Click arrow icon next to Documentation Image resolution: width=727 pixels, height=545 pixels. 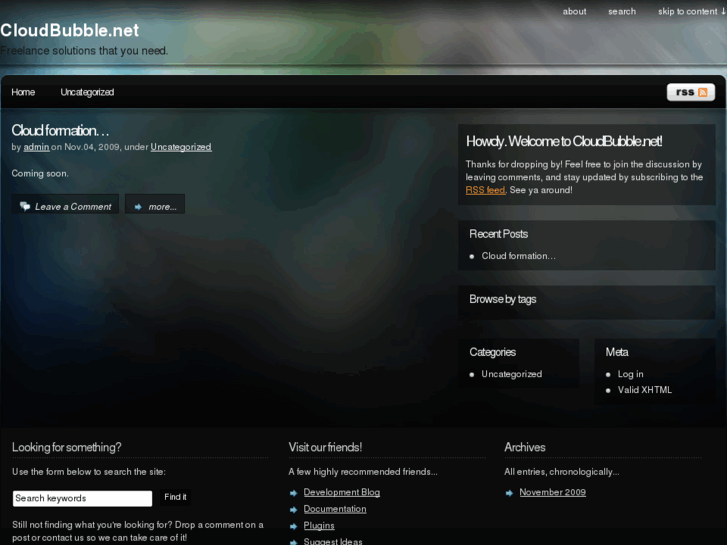(x=293, y=510)
